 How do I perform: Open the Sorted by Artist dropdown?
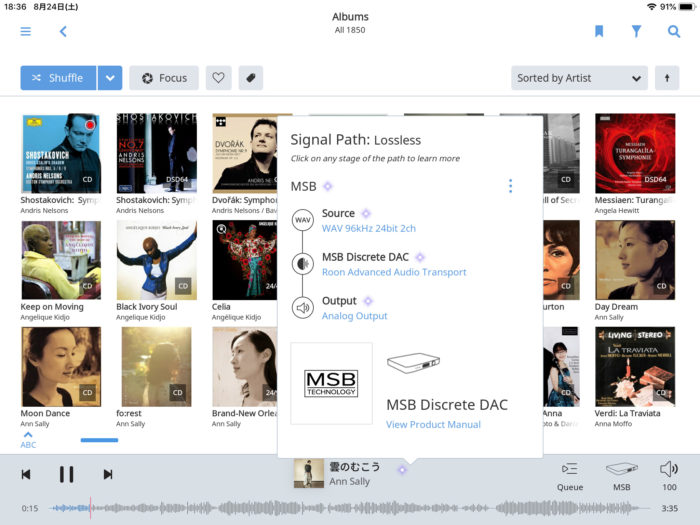coord(579,78)
